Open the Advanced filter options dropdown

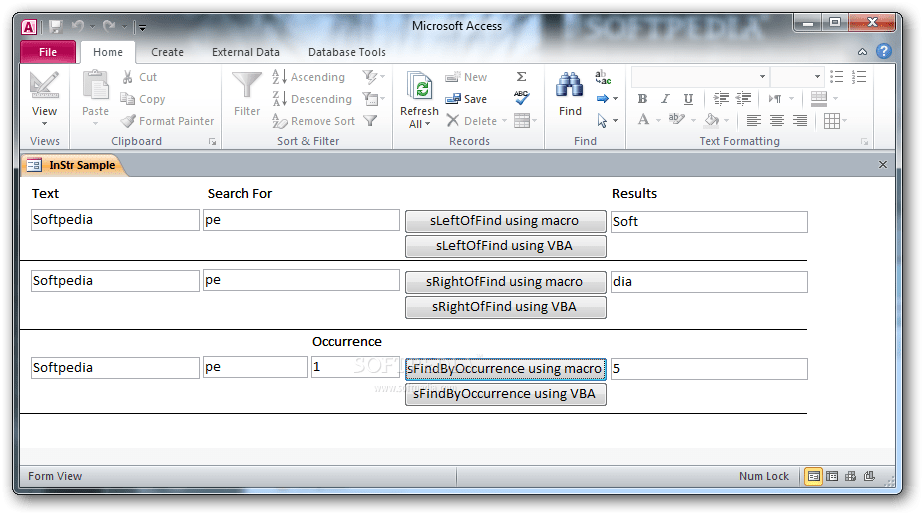point(373,99)
